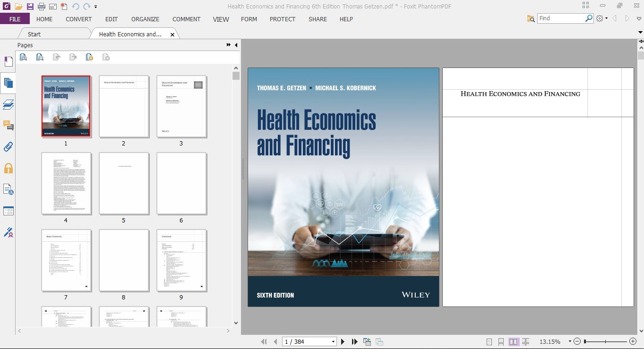The image size is (644, 349).
Task: Click the search settings gear icon
Action: pos(600,18)
